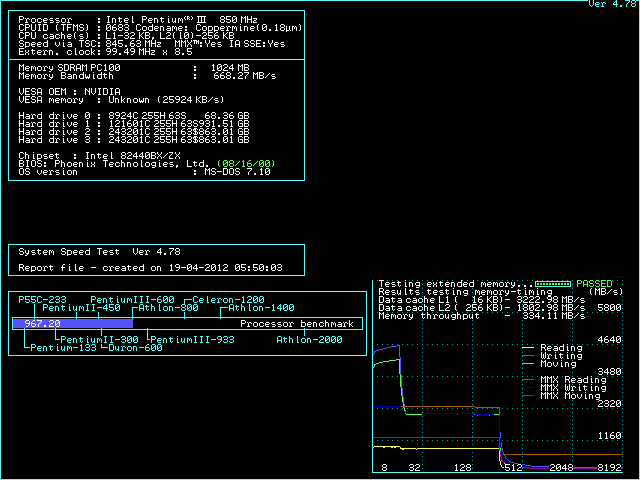Click the Hard drive 0 68.36 GB row

[134, 116]
